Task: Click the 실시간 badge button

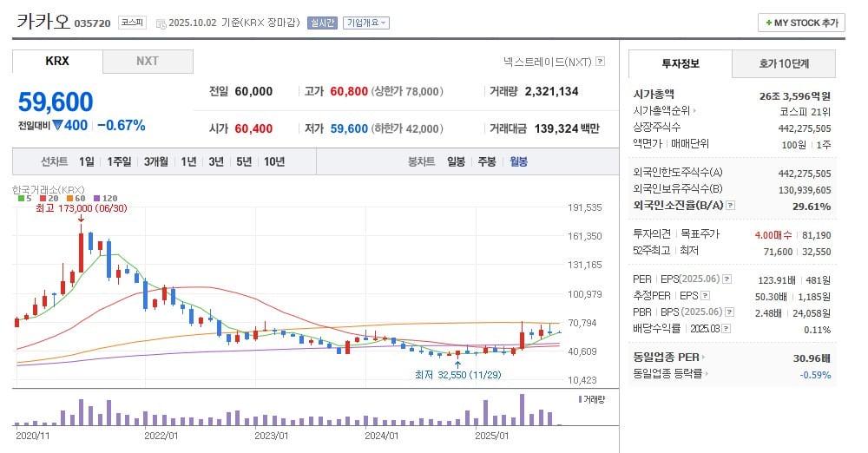Action: click(322, 23)
